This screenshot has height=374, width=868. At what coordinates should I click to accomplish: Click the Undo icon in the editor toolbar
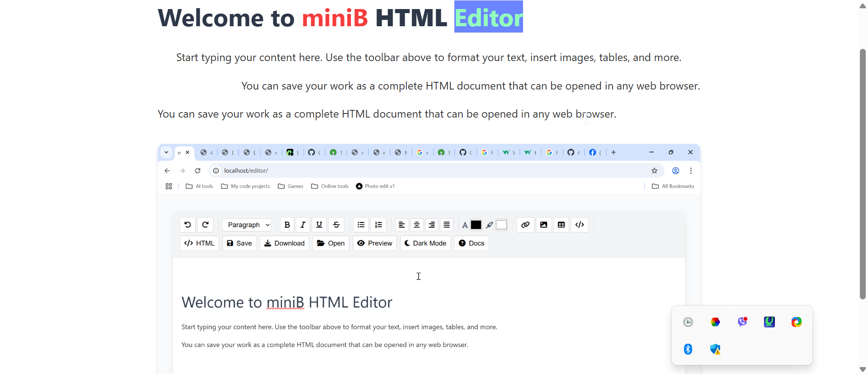(188, 225)
